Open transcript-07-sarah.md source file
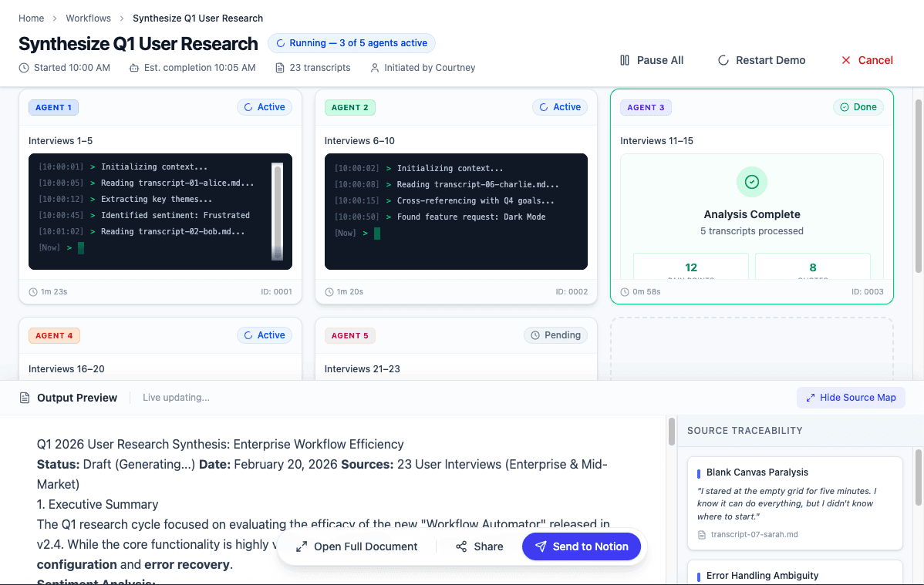 coord(754,534)
